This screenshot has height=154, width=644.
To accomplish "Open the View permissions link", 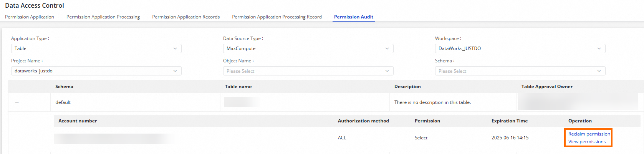I will [587, 142].
